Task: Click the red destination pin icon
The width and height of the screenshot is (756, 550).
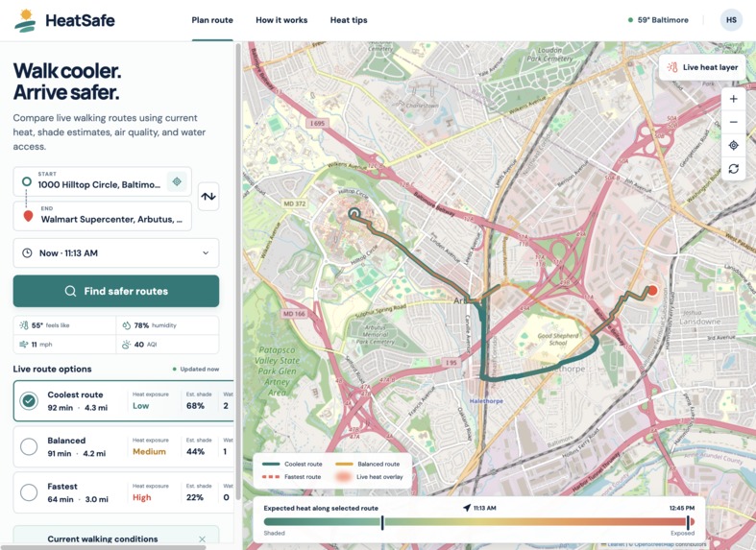Action: [x=28, y=216]
